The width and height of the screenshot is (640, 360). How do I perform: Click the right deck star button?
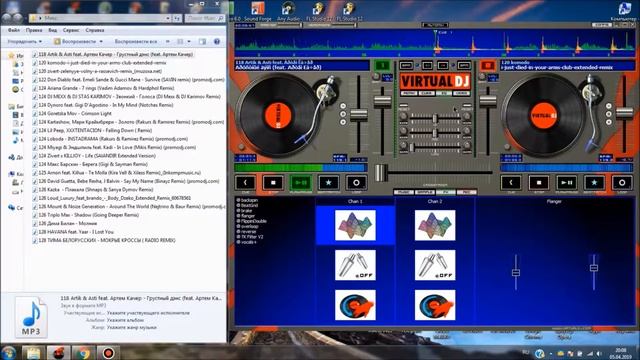594,183
